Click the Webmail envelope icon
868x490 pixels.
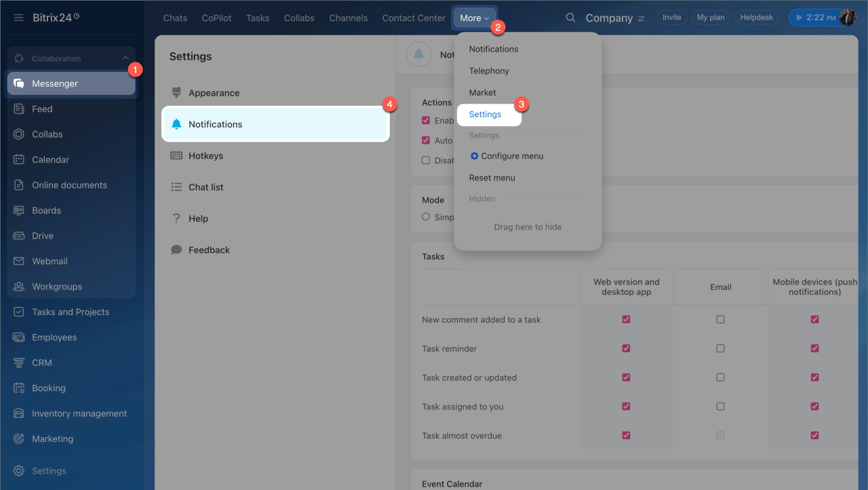point(19,261)
